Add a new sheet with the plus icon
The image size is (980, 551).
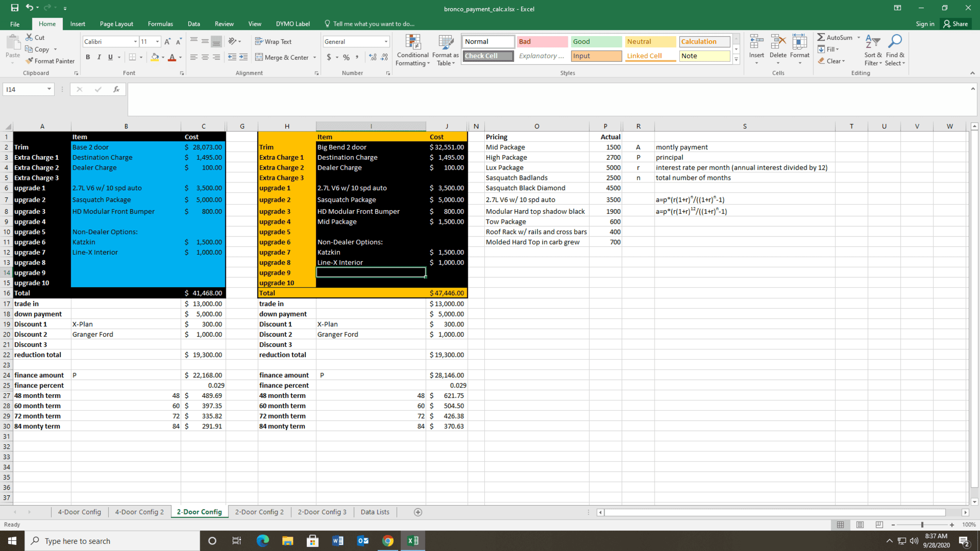coord(418,512)
